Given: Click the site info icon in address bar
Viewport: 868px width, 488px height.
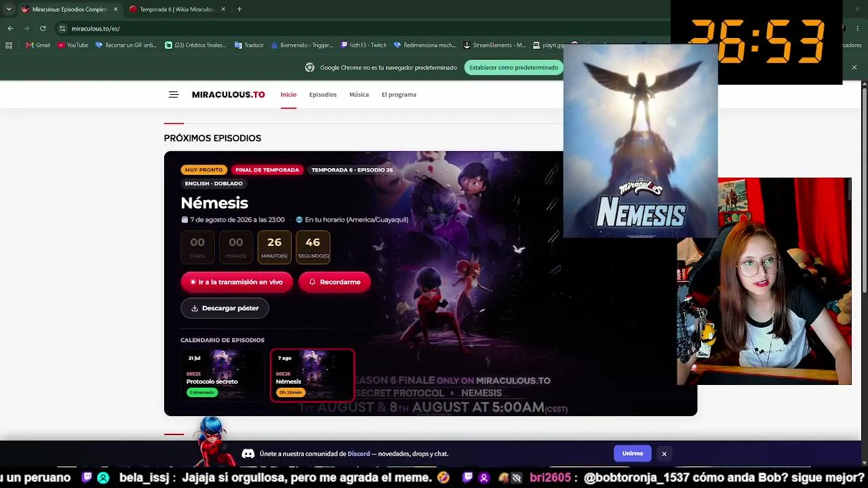Looking at the screenshot, I should coord(62,28).
